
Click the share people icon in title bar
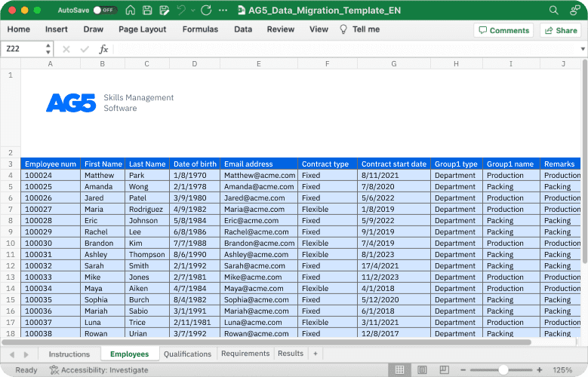click(x=575, y=10)
